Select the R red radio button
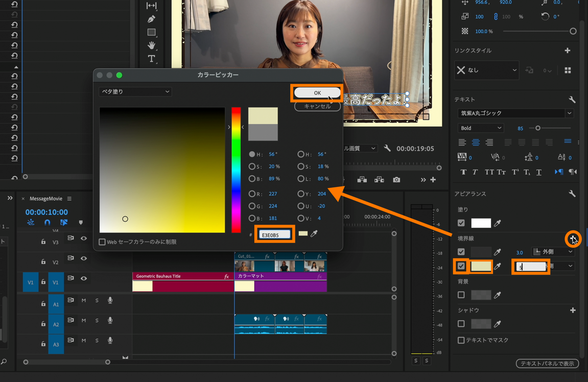588x382 pixels. tap(252, 194)
